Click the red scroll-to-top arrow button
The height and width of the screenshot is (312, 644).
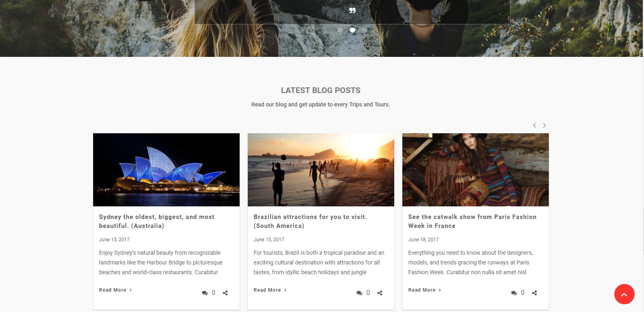[x=624, y=294]
